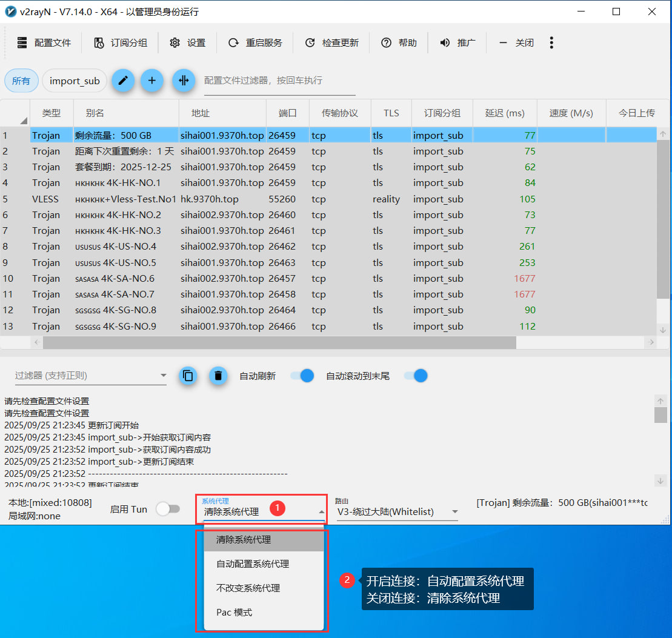Click 检查更新 check update toolbar item
Screen dimensions: 672x638
click(x=331, y=42)
